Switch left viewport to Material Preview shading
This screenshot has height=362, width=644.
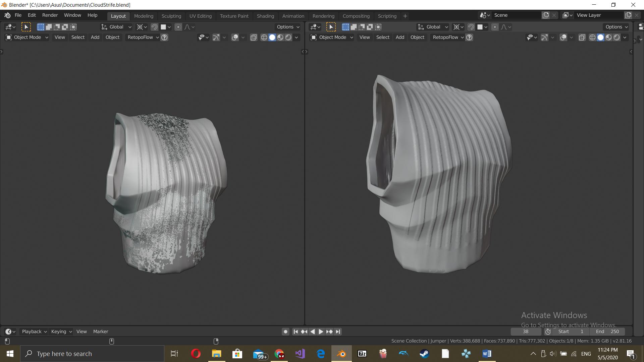(280, 37)
